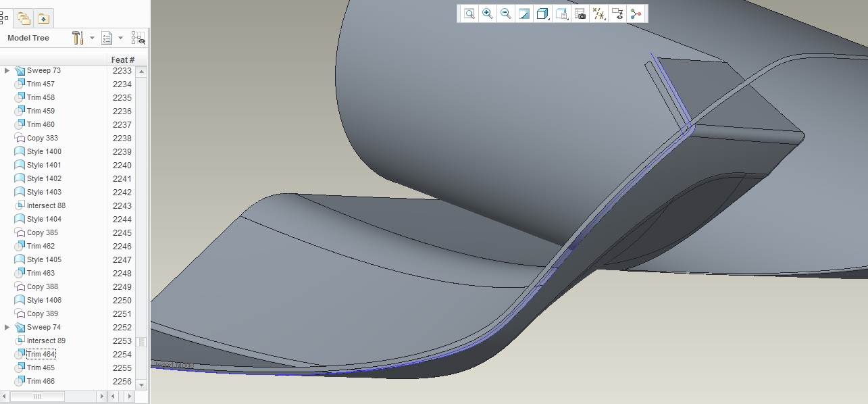
Task: Select the Copy 385 feature icon
Action: (x=20, y=232)
